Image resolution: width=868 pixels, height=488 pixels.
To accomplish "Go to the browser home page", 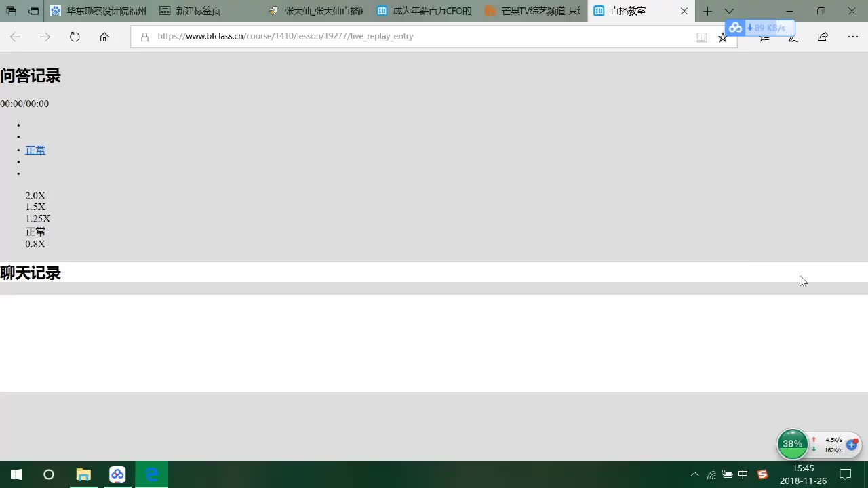I will pyautogui.click(x=104, y=37).
